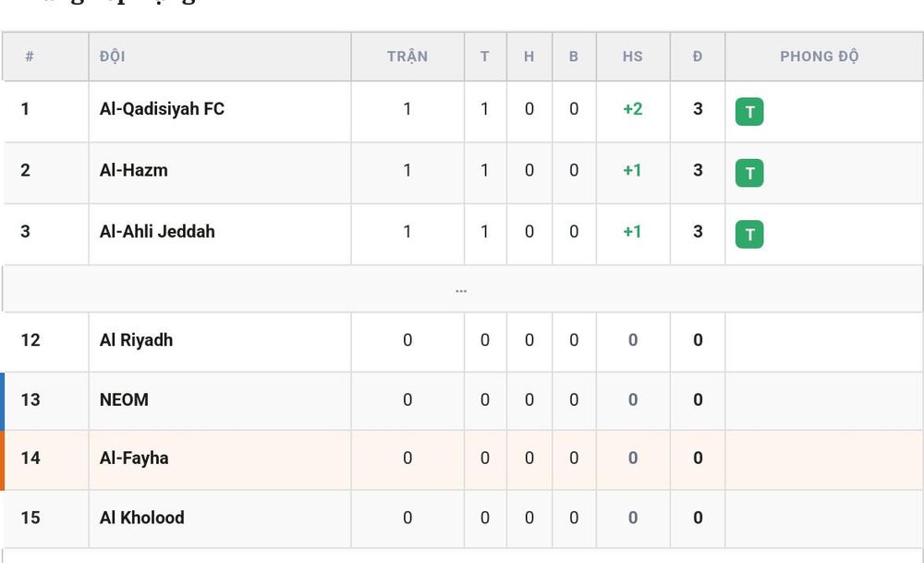Screen dimensions: 924x563
Task: Select rank number 14 in the table
Action: click(x=30, y=458)
